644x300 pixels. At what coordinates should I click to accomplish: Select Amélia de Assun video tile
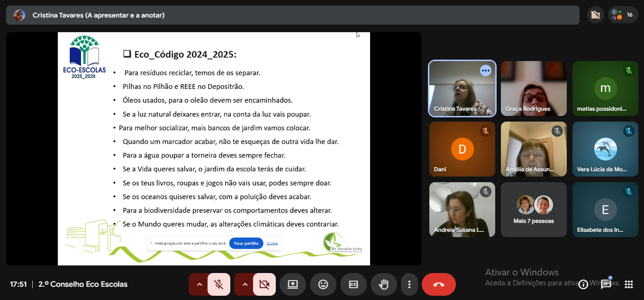coord(534,149)
